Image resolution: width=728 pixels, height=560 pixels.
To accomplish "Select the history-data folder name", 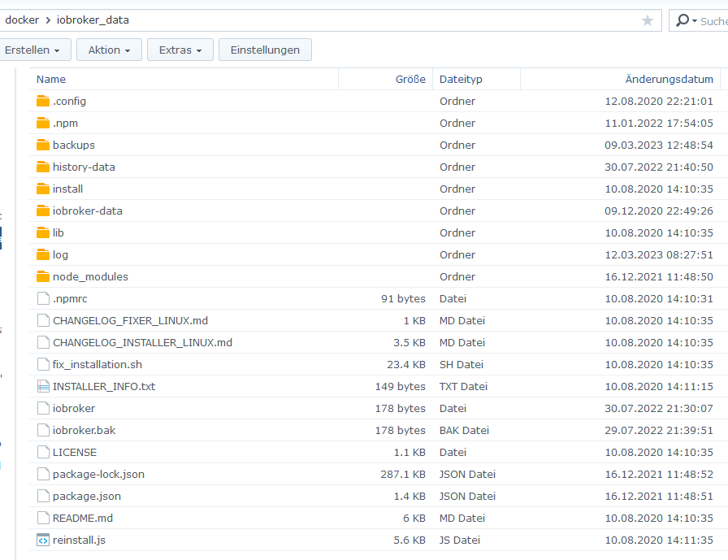I will [x=84, y=167].
